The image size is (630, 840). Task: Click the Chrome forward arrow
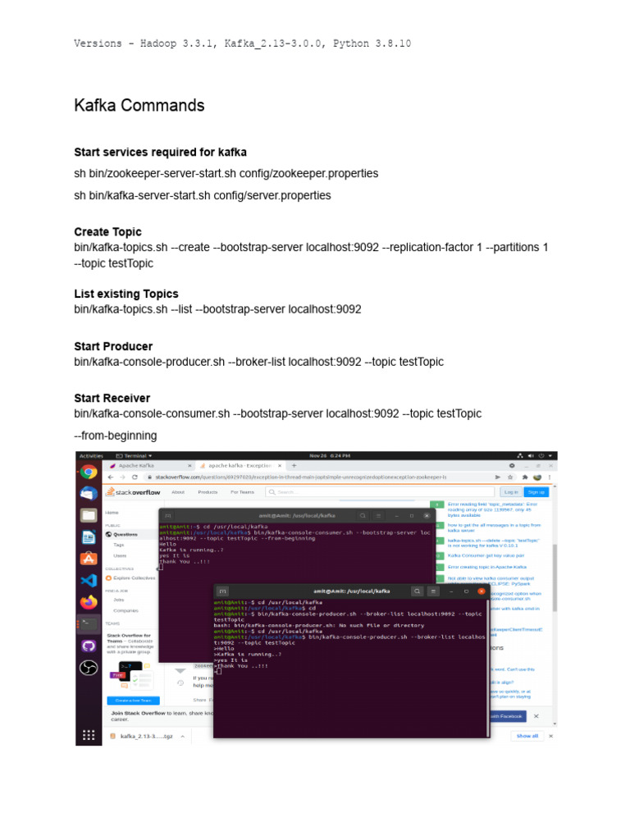[x=123, y=477]
